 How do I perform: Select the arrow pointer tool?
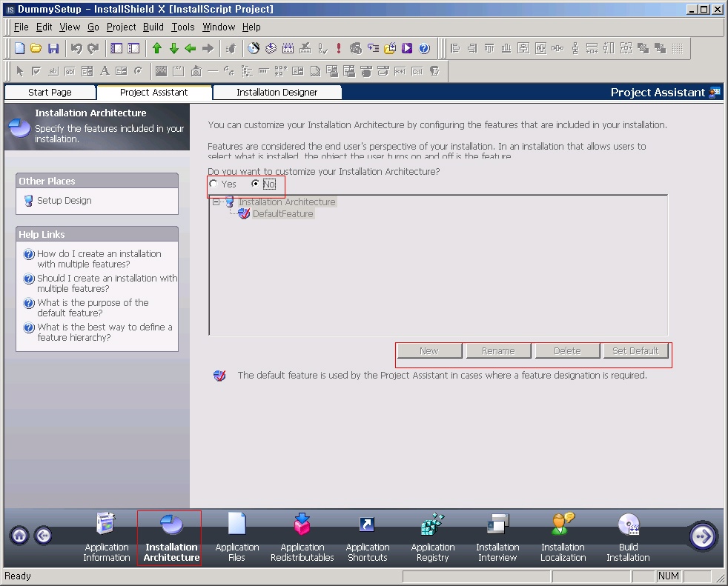(19, 71)
